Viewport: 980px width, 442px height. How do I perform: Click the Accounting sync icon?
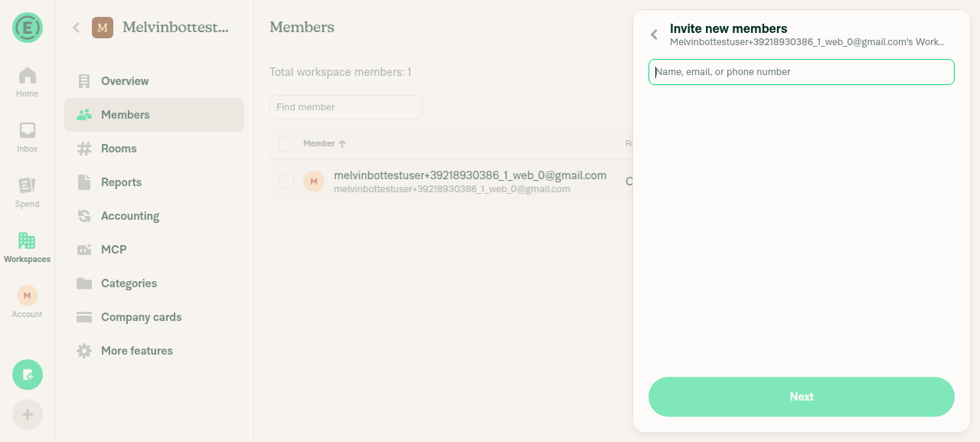[84, 216]
